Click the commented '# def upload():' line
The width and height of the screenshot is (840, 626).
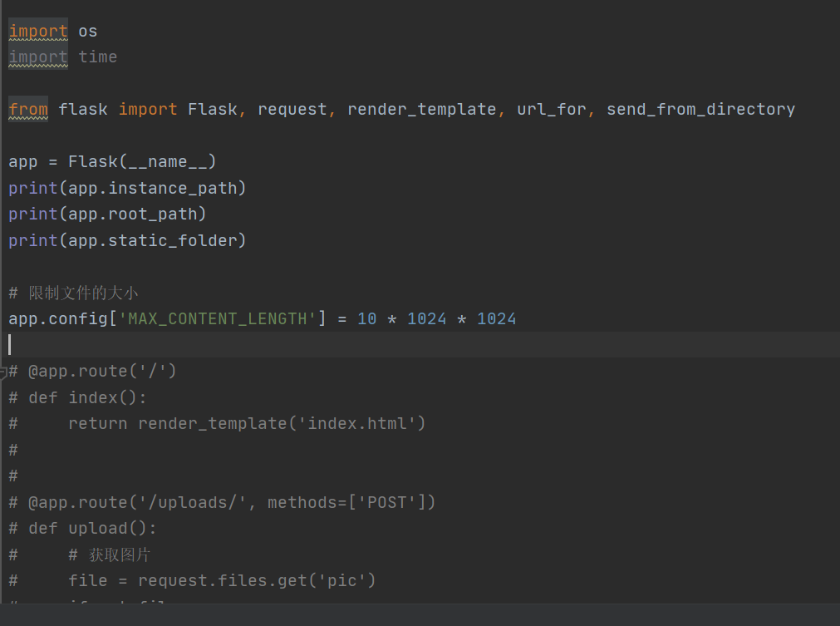pyautogui.click(x=83, y=529)
